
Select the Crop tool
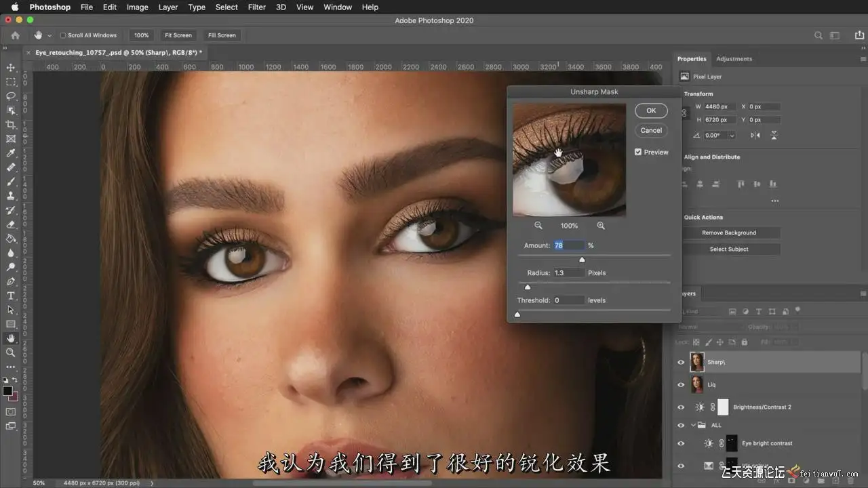tap(11, 125)
